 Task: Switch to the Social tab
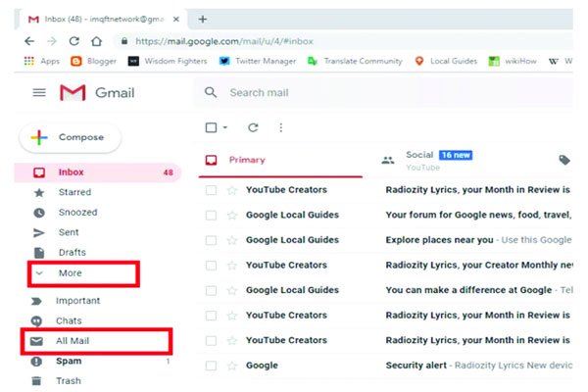click(426, 160)
